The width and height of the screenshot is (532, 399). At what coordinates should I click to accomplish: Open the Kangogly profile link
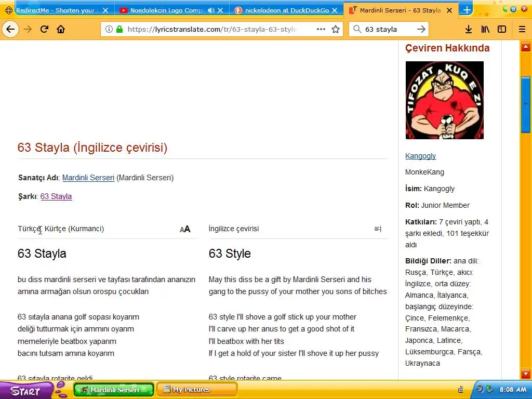click(x=420, y=156)
